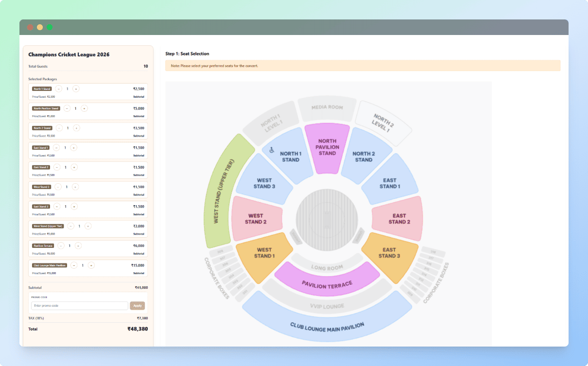Click inside the promo code field
The width and height of the screenshot is (588, 366).
click(x=80, y=306)
